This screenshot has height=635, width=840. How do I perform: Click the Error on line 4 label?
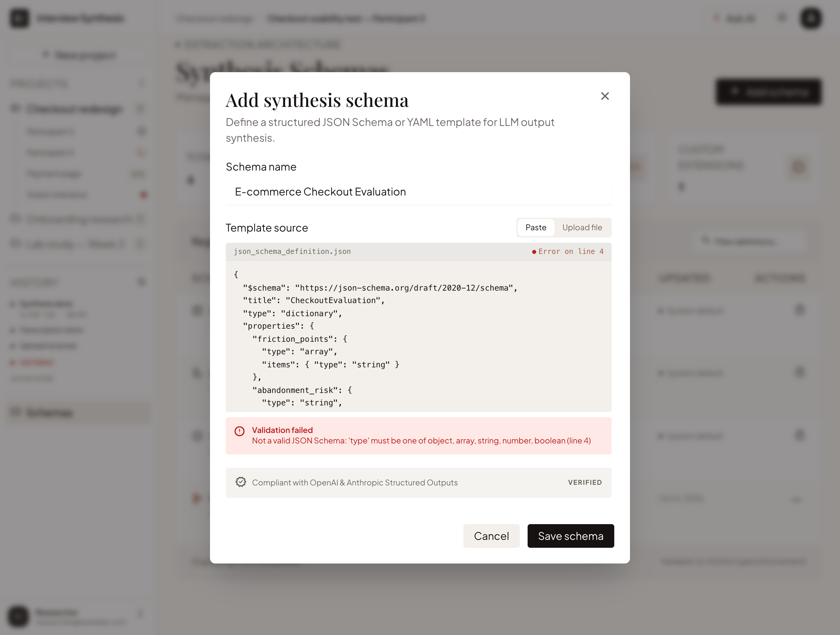[570, 251]
